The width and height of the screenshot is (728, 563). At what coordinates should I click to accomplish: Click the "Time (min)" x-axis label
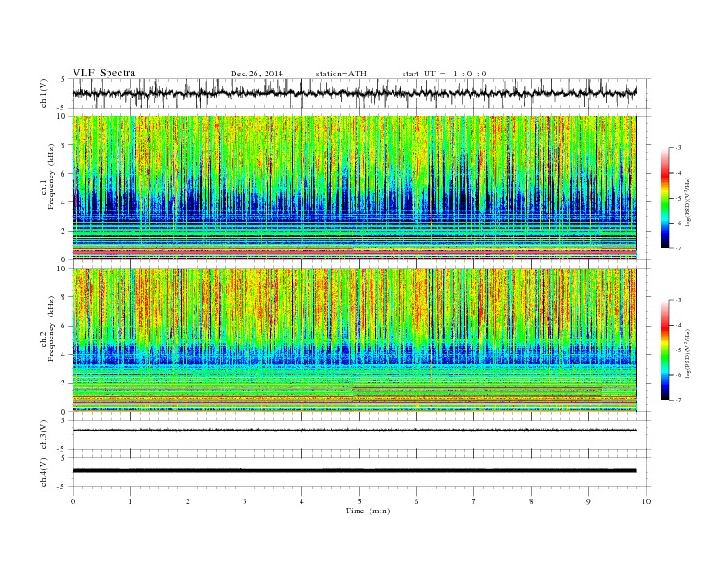point(368,511)
